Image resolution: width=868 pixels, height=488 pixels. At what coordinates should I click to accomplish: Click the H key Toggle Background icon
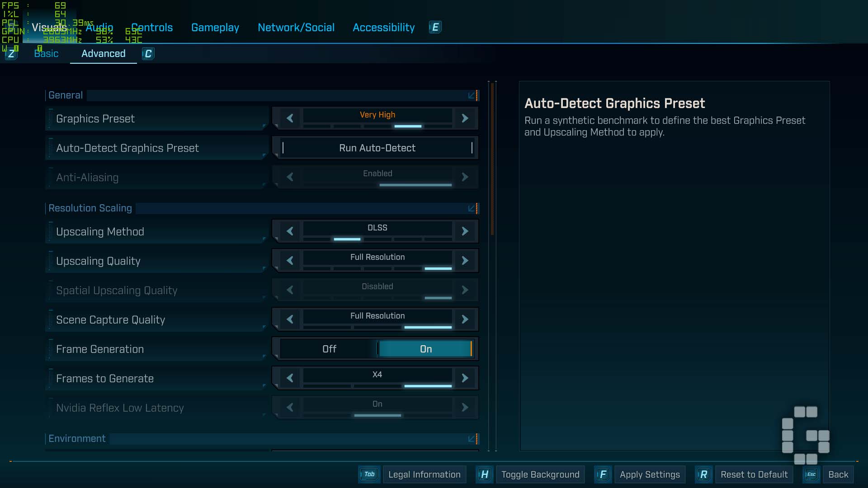click(484, 474)
